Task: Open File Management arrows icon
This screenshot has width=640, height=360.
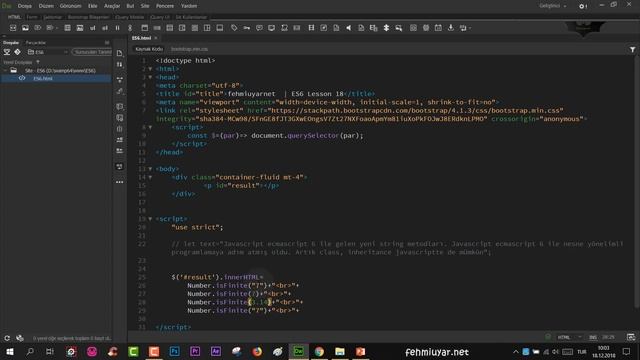Action: click(x=120, y=64)
